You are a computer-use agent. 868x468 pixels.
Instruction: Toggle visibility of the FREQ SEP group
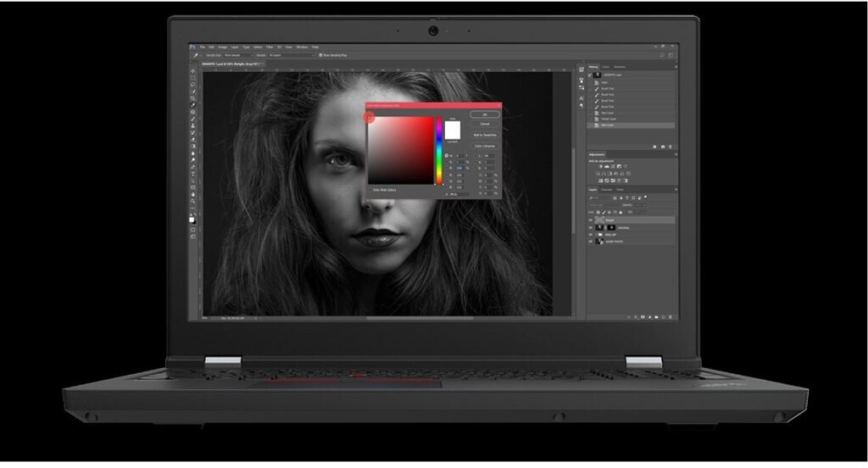(590, 235)
